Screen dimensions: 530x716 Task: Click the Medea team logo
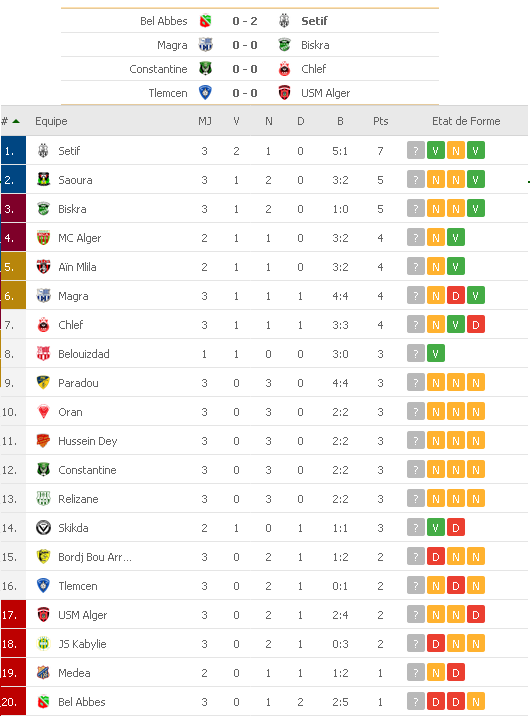pyautogui.click(x=43, y=673)
